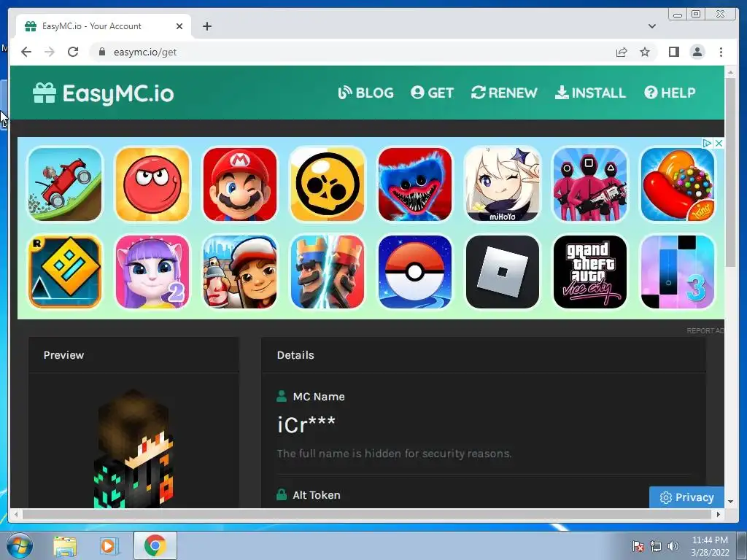Viewport: 747px width, 560px height.
Task: Go back to previous page
Action: point(26,52)
